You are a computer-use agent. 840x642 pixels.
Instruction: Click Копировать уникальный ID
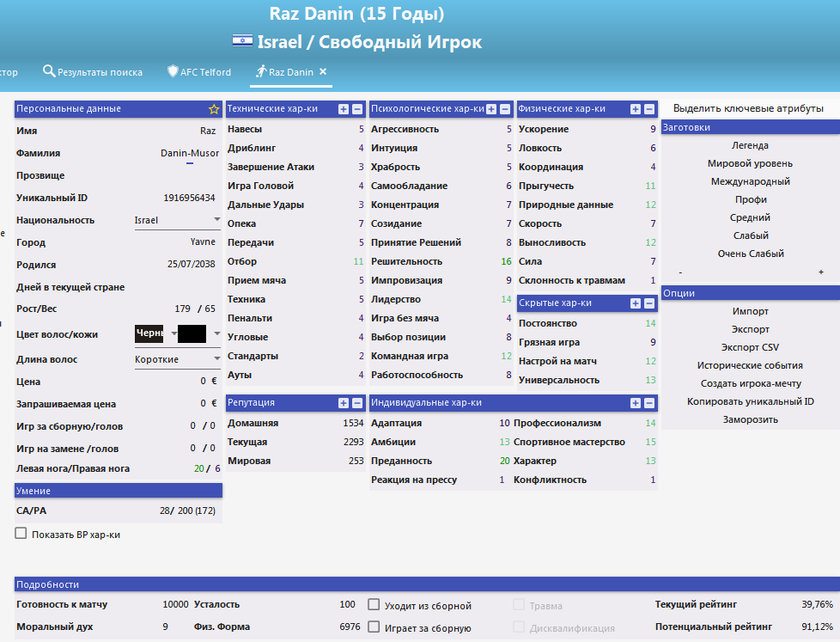coord(750,401)
